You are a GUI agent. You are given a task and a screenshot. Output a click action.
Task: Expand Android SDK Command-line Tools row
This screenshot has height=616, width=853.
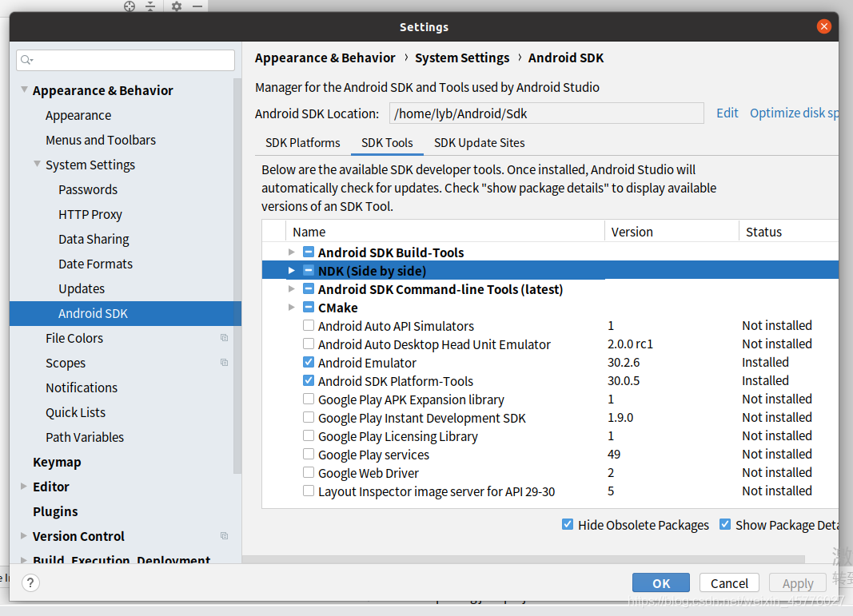(x=292, y=288)
